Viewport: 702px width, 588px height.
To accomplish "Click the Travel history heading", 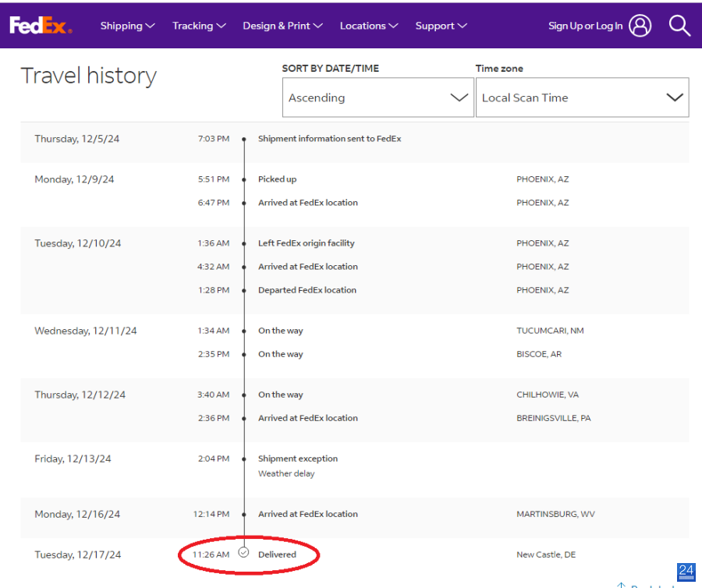I will [89, 76].
